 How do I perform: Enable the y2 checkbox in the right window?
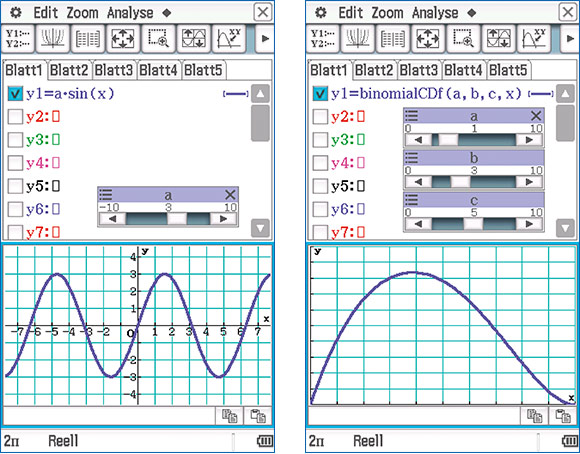[x=320, y=117]
